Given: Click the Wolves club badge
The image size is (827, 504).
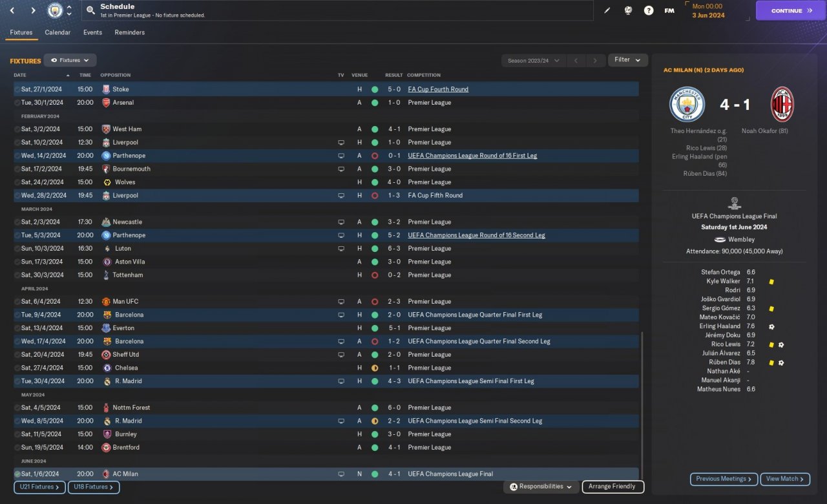Looking at the screenshot, I should click(106, 182).
